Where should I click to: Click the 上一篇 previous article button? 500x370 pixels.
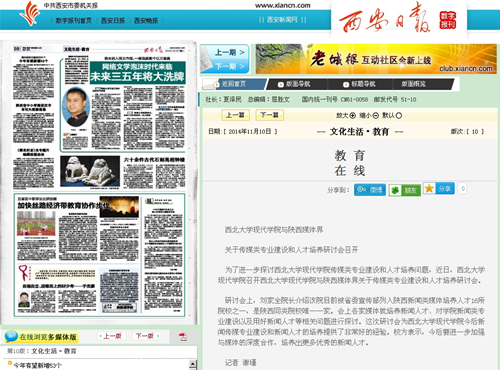point(235,115)
